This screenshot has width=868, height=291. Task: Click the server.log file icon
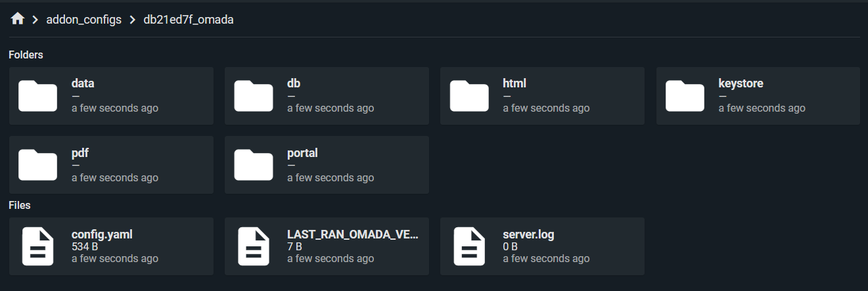469,246
